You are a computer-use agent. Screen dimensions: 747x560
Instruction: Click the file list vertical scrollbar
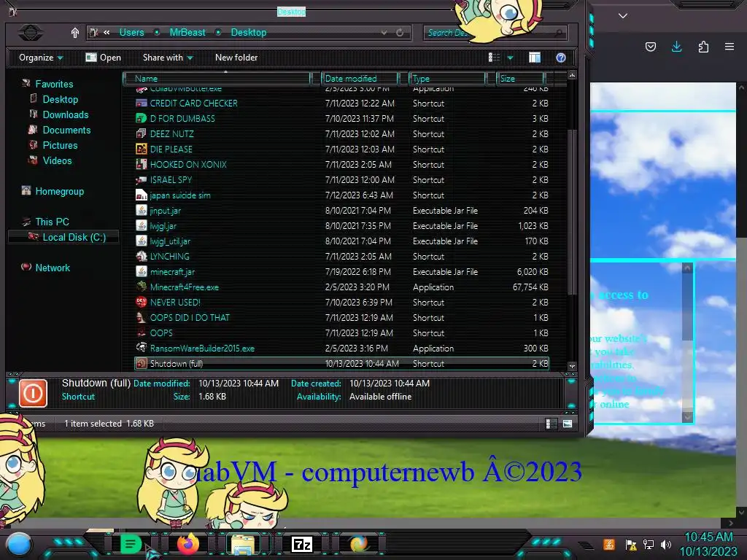point(572,212)
